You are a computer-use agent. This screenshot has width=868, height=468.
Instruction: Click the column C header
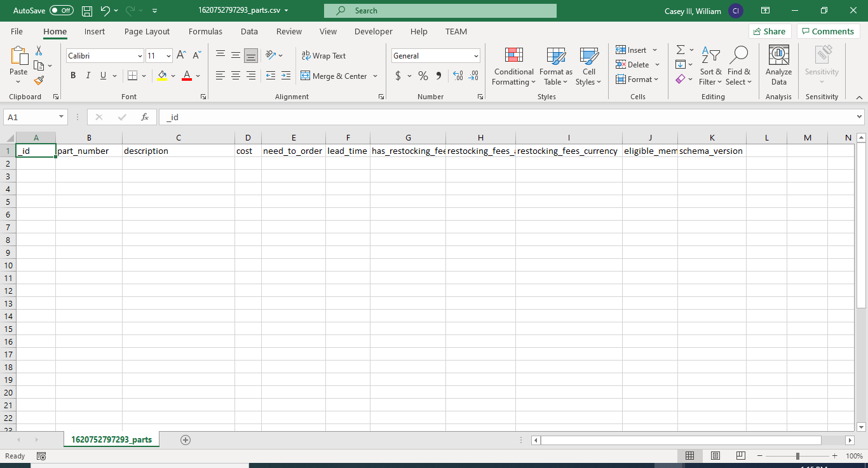pyautogui.click(x=179, y=137)
